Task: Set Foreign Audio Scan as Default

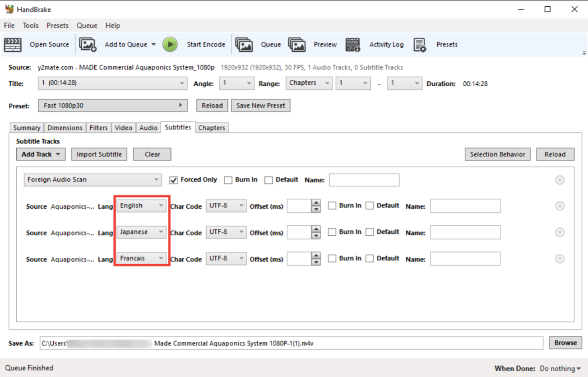Action: (269, 180)
